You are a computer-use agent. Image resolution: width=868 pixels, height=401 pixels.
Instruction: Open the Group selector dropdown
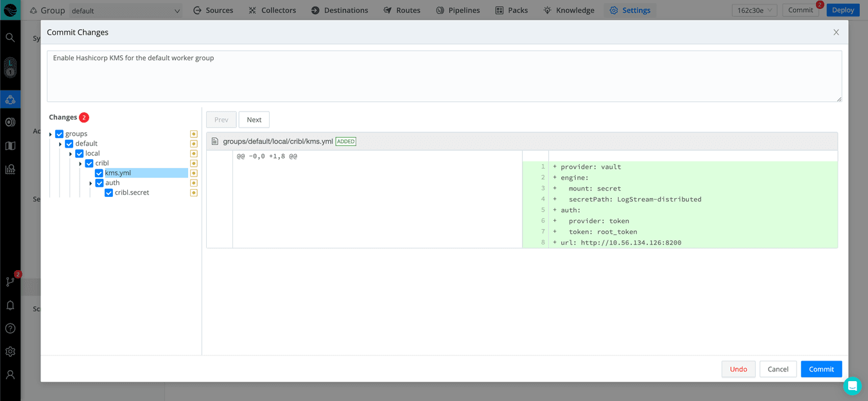click(x=126, y=10)
